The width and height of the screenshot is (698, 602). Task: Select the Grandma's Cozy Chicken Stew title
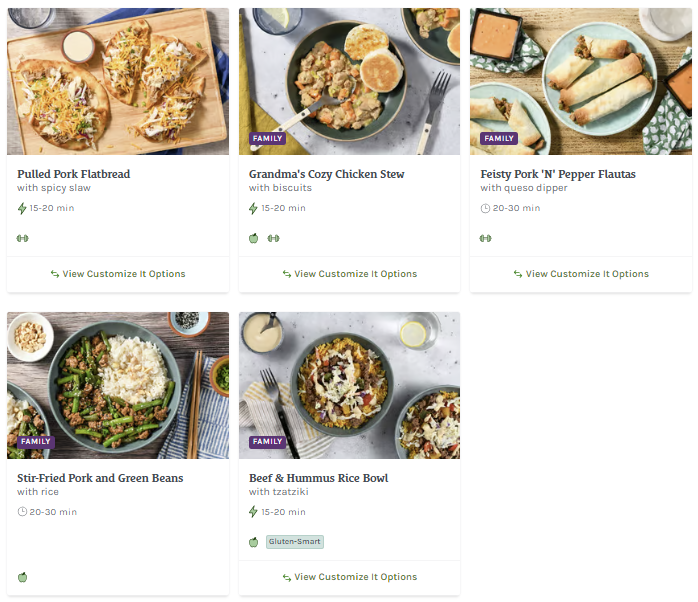click(327, 174)
